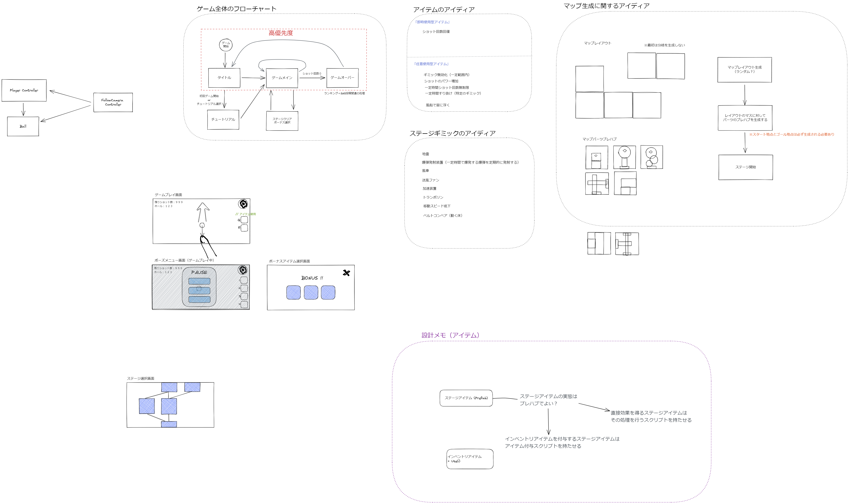Click the X mark in bonus screen
The height and width of the screenshot is (504, 849).
[x=346, y=273]
